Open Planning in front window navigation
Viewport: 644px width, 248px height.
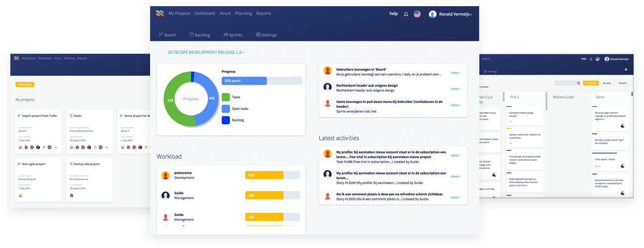[x=243, y=13]
